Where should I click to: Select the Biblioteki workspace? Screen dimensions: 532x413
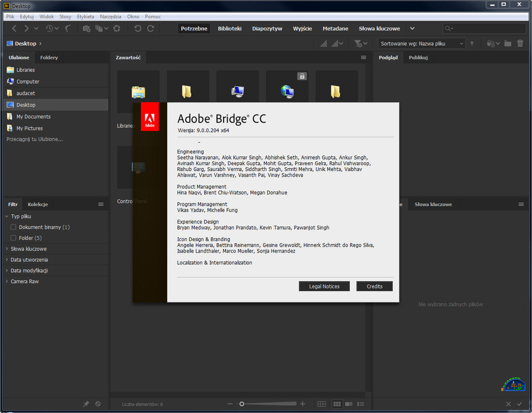click(x=230, y=28)
